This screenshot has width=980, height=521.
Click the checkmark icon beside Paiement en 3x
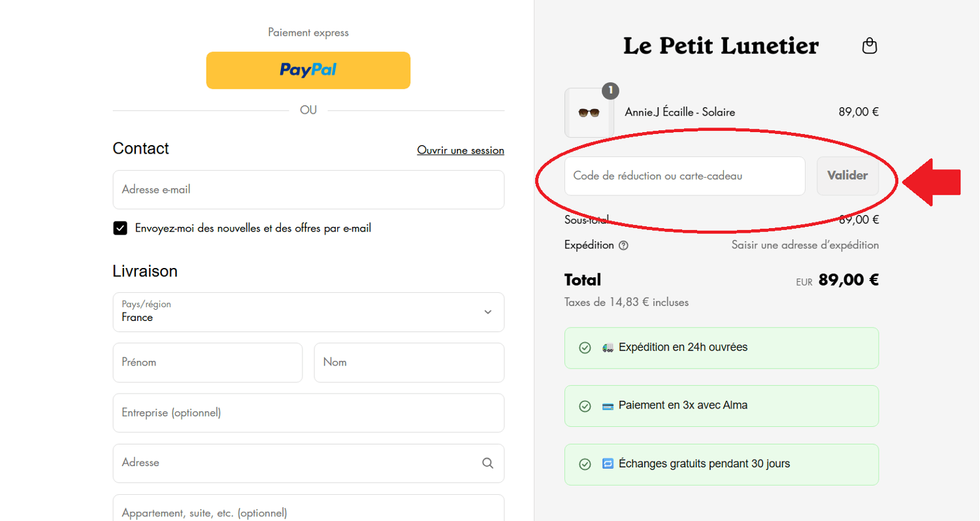coord(585,406)
